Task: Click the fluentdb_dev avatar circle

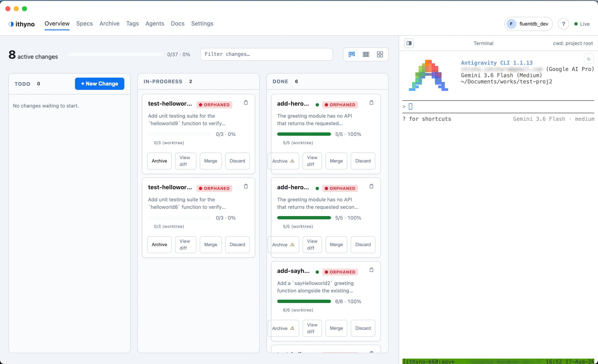Action: pos(511,24)
